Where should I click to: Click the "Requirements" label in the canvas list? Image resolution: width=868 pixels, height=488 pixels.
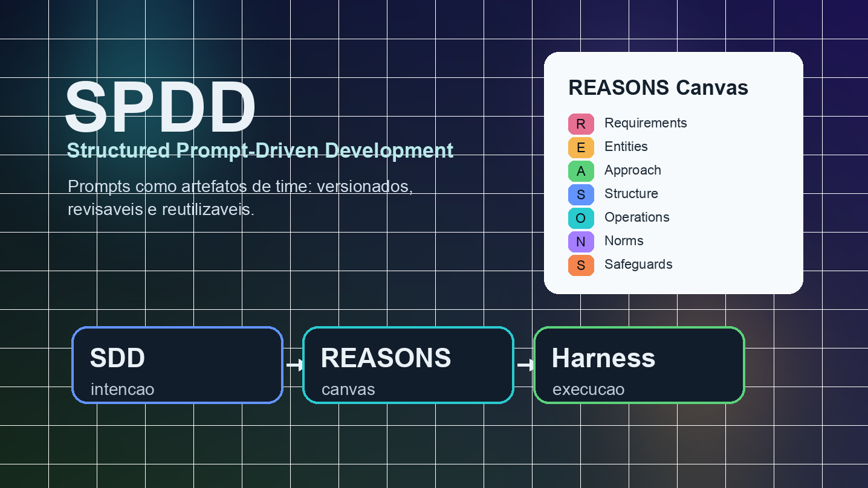[646, 123]
